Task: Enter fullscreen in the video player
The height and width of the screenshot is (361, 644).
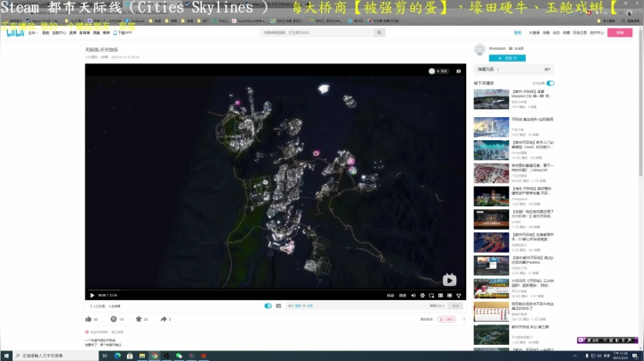Action: tap(458, 295)
